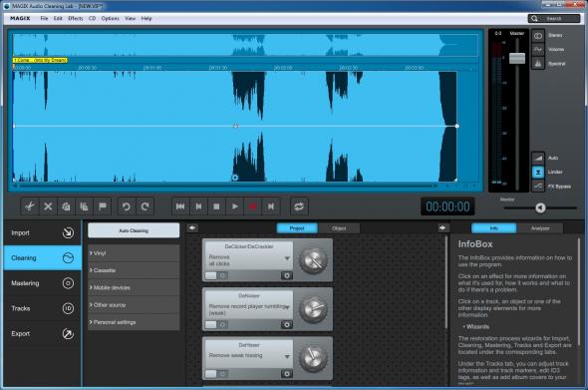Click the search field in menu bar

tap(554, 18)
